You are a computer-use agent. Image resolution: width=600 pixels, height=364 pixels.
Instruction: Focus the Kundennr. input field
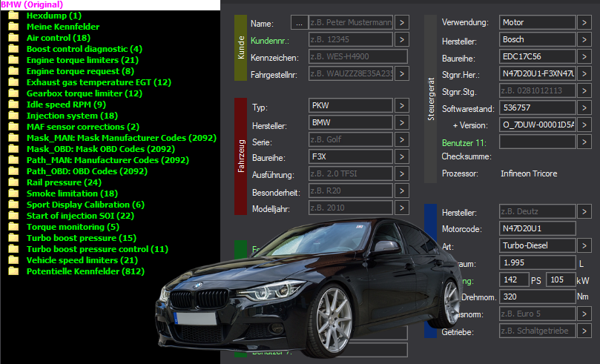pos(351,39)
